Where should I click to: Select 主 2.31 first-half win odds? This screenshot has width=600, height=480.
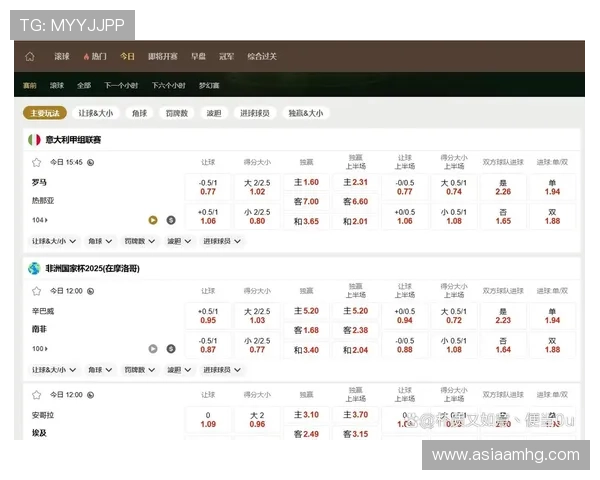point(355,182)
